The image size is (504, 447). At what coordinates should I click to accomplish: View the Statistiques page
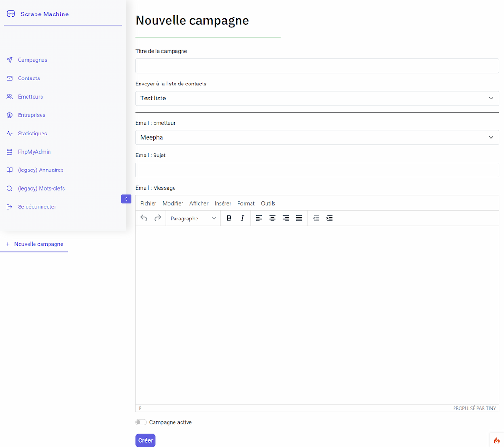(x=33, y=133)
